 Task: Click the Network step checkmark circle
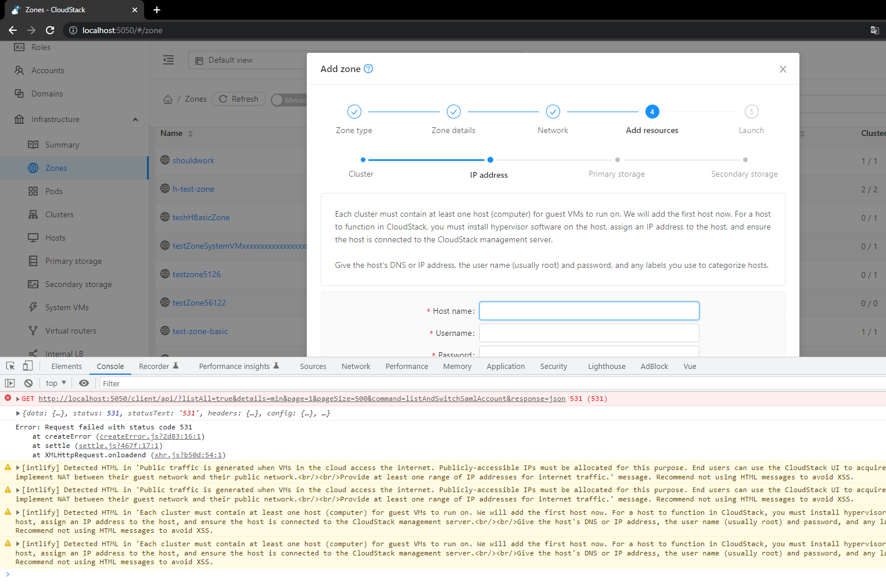click(x=553, y=112)
